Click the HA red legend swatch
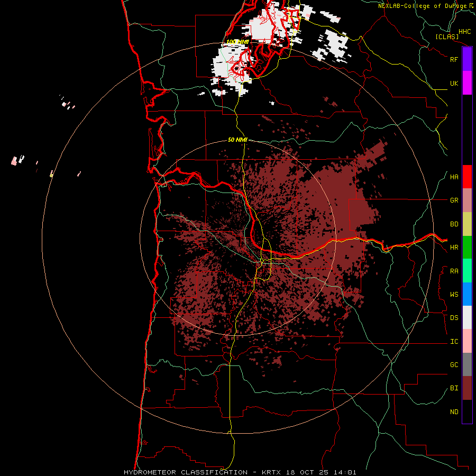The height and width of the screenshot is (476, 476). pyautogui.click(x=467, y=177)
